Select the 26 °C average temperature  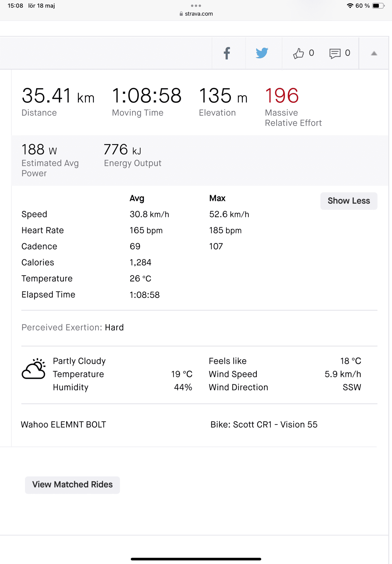(x=141, y=279)
